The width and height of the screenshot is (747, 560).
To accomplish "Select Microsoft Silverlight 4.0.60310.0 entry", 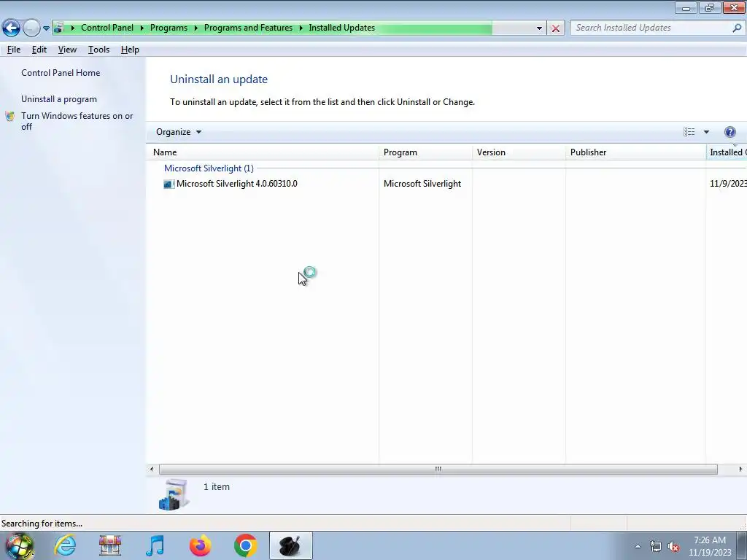I will (237, 184).
